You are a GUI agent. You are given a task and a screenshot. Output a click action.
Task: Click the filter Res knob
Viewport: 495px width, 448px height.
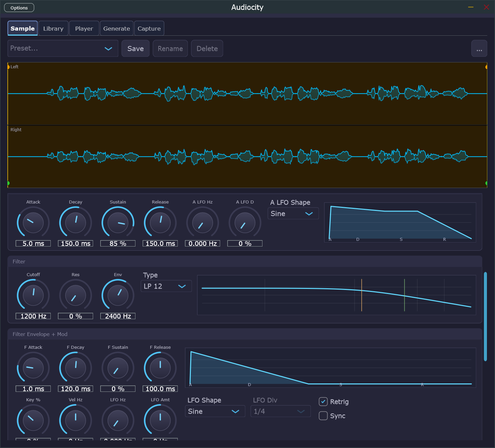pyautogui.click(x=76, y=295)
